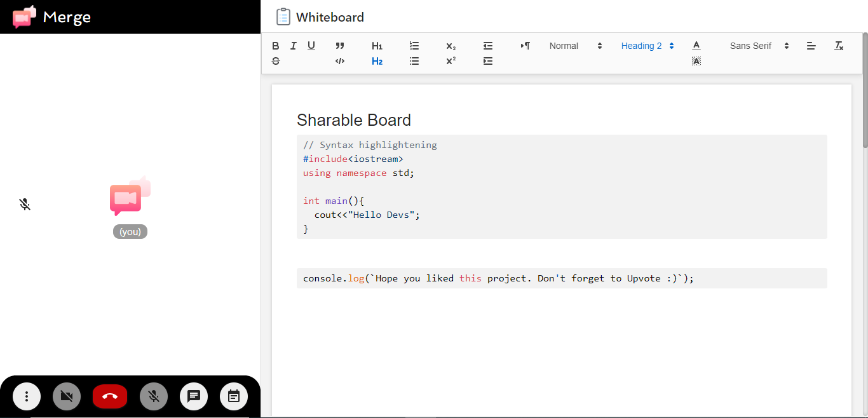Screen dimensions: 868x418
Task: Open the text background color picker
Action: [696, 61]
